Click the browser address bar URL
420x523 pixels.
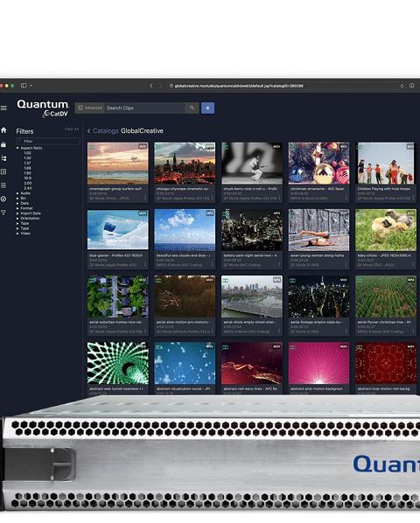(239, 86)
